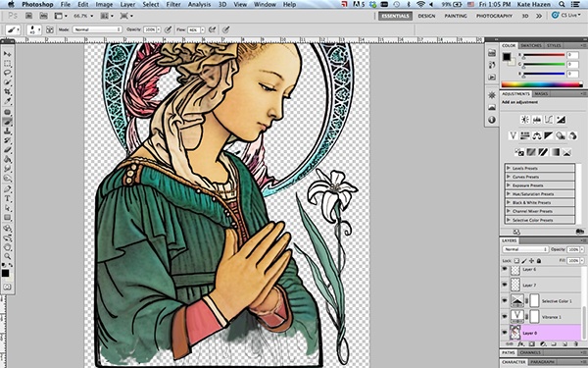588x368 pixels.
Task: Open the Filter menu
Action: pyautogui.click(x=173, y=5)
